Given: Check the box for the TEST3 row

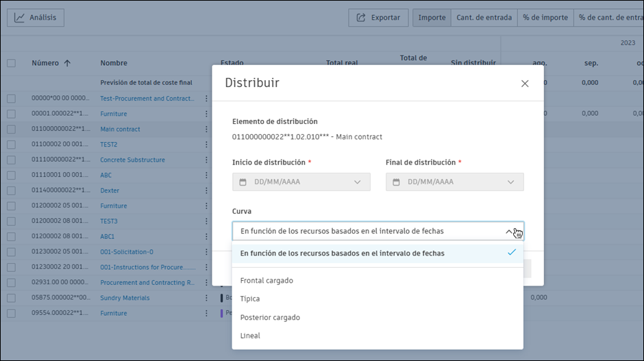Looking at the screenshot, I should [11, 221].
